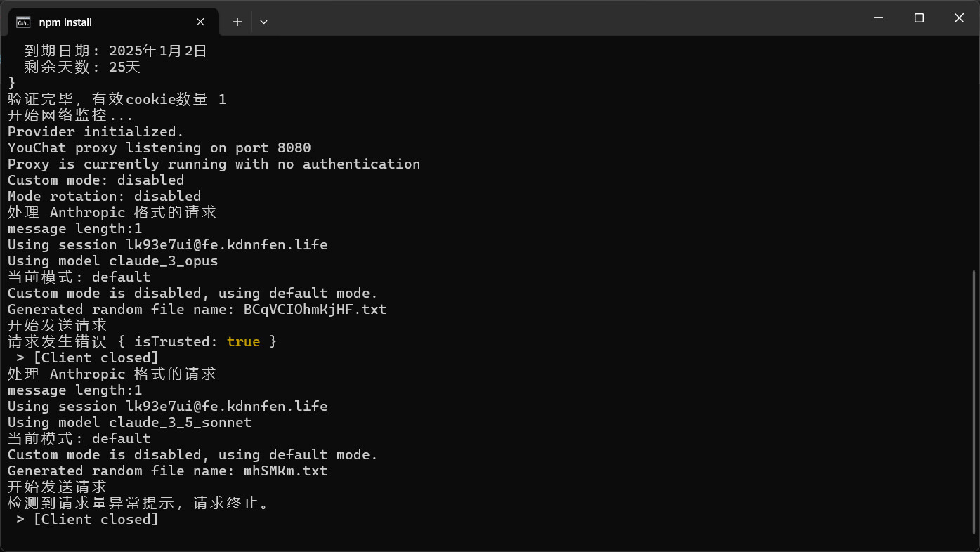Click the yellow "true" value in the error line
The width and height of the screenshot is (980, 552).
coord(243,342)
